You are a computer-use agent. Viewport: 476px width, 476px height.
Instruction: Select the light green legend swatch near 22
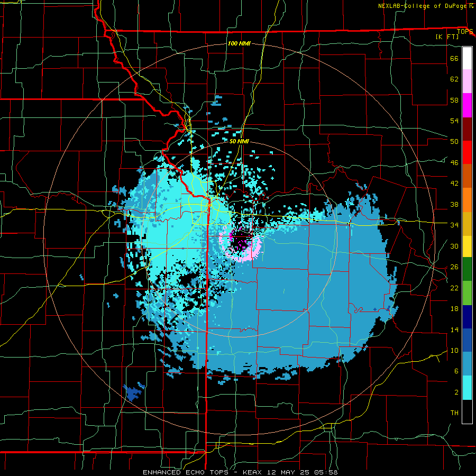(467, 293)
